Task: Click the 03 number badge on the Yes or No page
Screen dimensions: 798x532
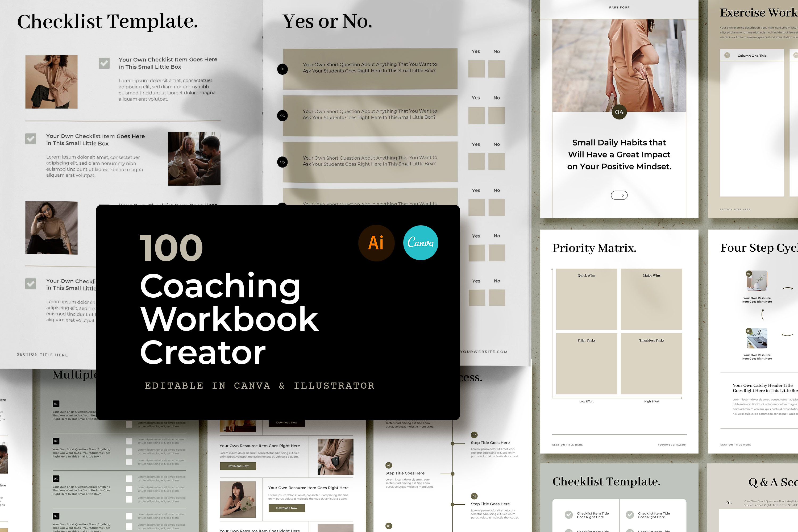Action: click(x=282, y=162)
